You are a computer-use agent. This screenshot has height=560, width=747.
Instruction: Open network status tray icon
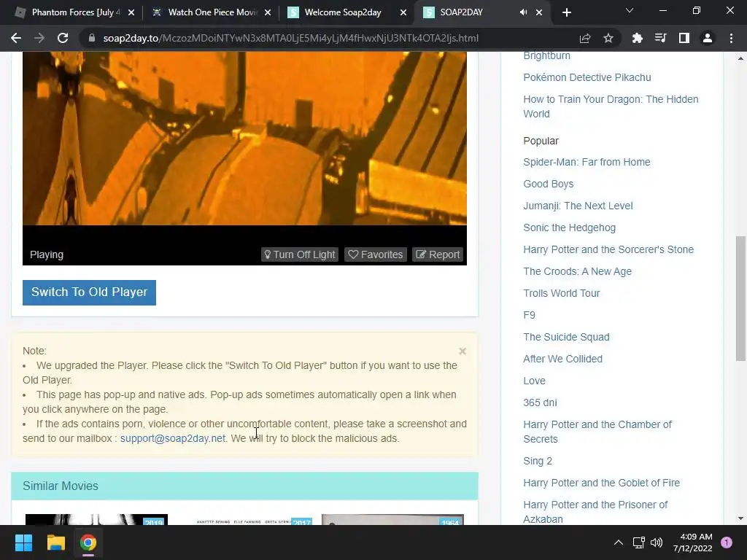638,542
